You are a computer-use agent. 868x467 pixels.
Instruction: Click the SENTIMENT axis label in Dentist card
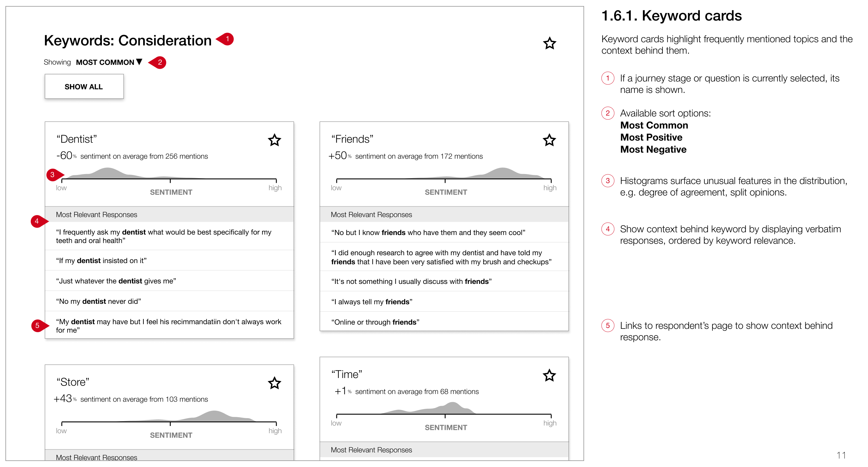[x=171, y=192]
